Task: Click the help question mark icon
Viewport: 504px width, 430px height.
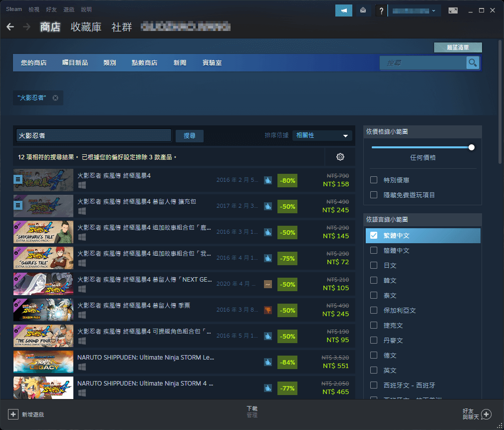Action: tap(381, 10)
